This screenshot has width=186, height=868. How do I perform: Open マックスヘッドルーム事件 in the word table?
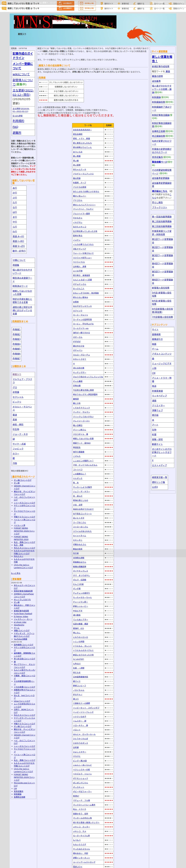pyautogui.click(x=84, y=805)
